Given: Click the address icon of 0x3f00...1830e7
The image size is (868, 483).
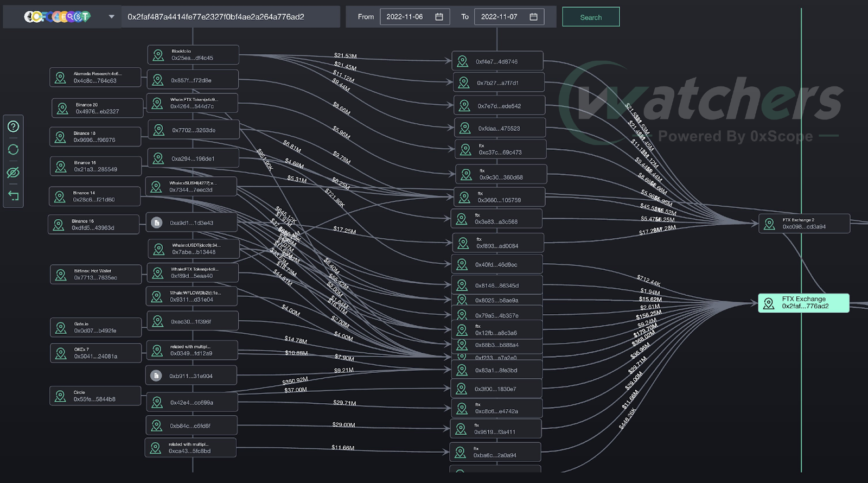Looking at the screenshot, I should [x=462, y=389].
